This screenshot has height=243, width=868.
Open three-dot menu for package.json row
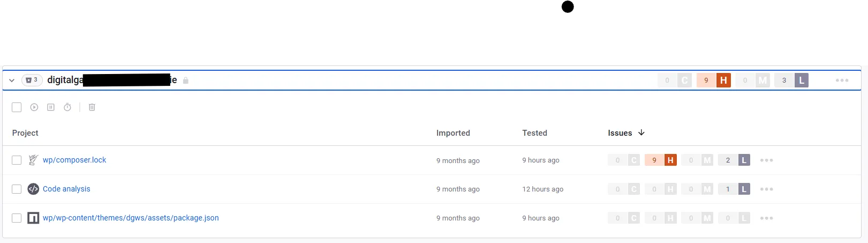[x=766, y=218]
